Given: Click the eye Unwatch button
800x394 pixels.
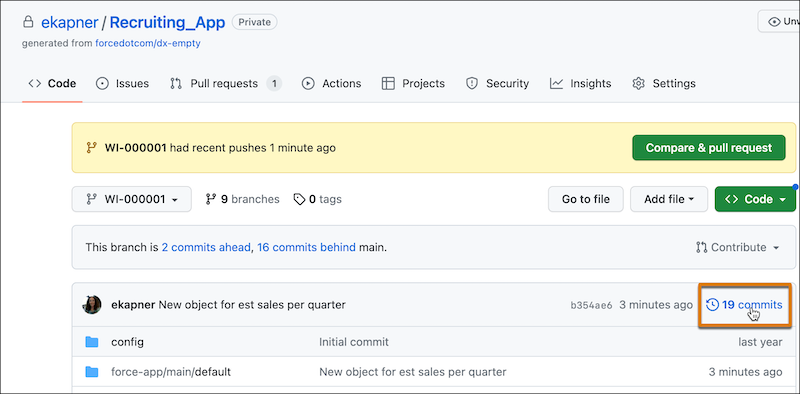Looking at the screenshot, I should 779,21.
